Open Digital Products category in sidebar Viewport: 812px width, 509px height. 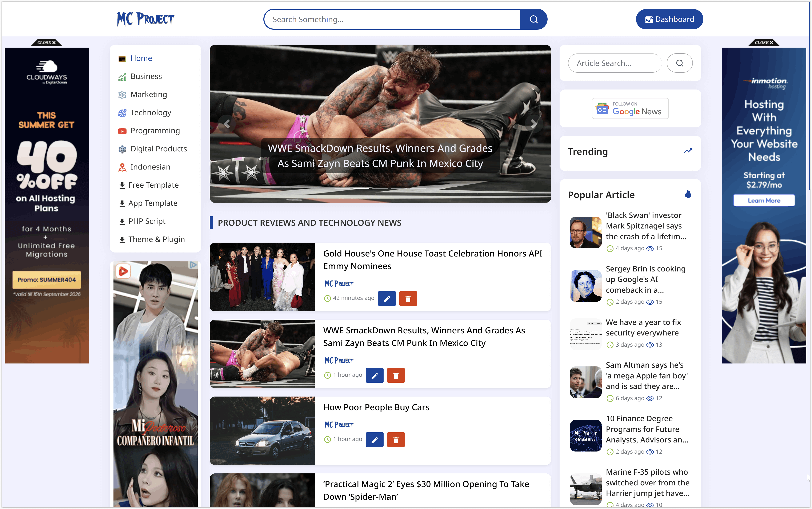tap(159, 149)
